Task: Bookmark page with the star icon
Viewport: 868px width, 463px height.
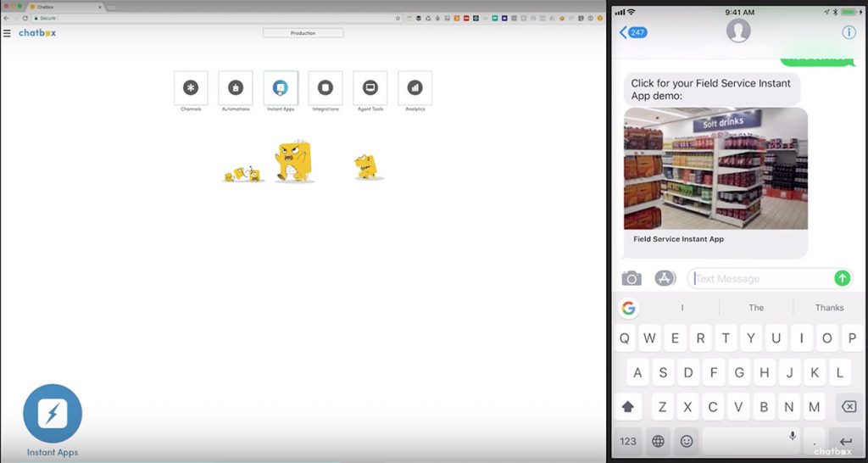Action: tap(398, 19)
